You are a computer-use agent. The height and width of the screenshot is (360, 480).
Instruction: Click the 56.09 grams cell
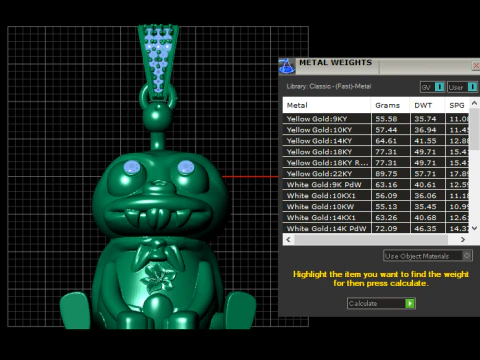click(x=390, y=195)
